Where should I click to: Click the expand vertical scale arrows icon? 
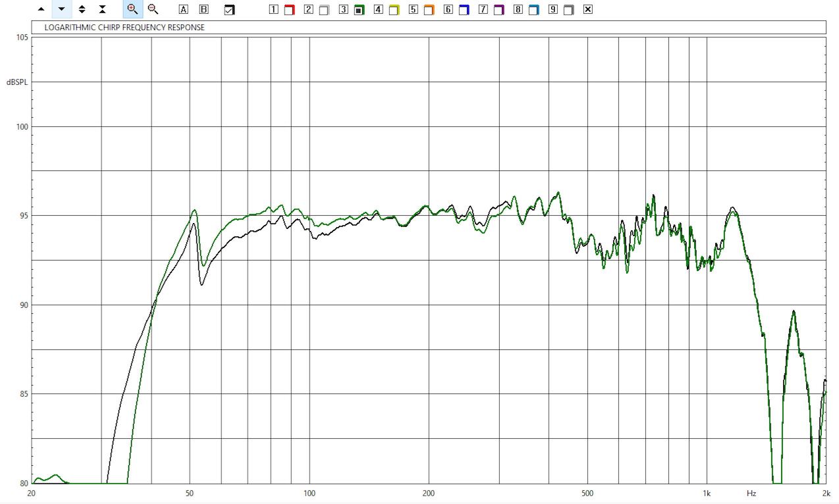pos(82,9)
